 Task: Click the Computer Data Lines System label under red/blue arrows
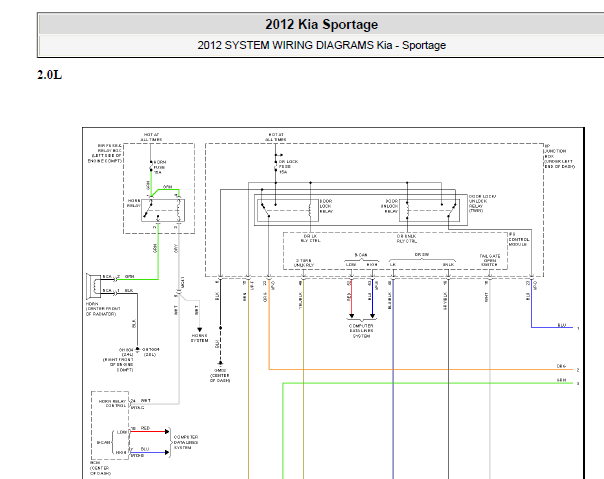361,331
